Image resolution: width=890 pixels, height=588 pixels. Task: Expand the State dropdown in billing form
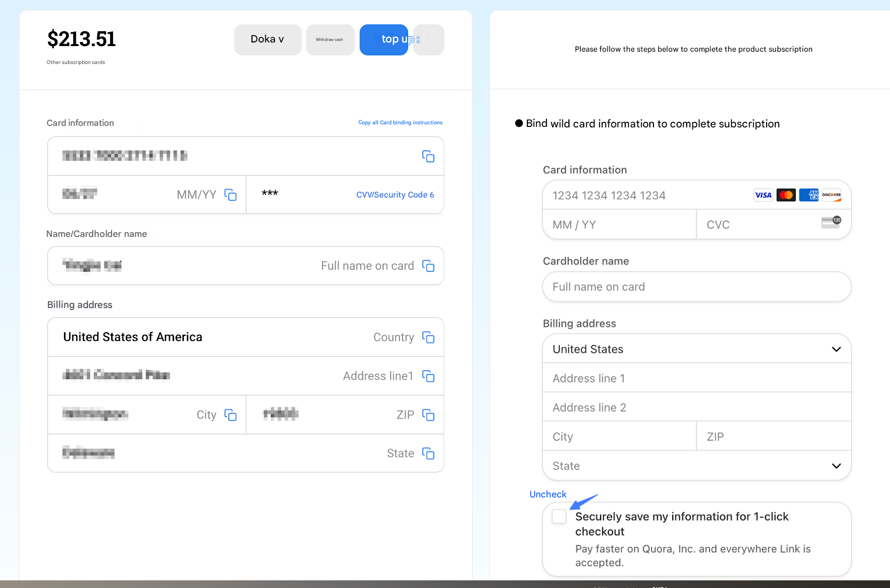coord(696,466)
